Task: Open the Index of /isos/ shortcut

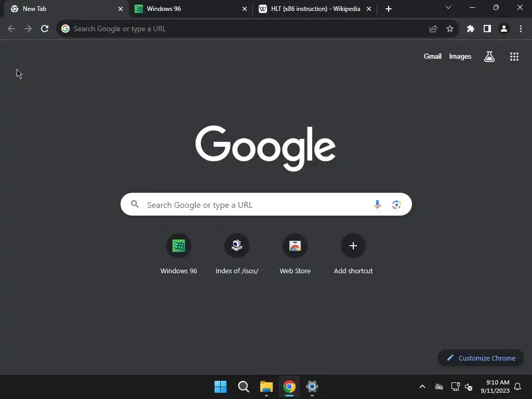Action: point(237,254)
